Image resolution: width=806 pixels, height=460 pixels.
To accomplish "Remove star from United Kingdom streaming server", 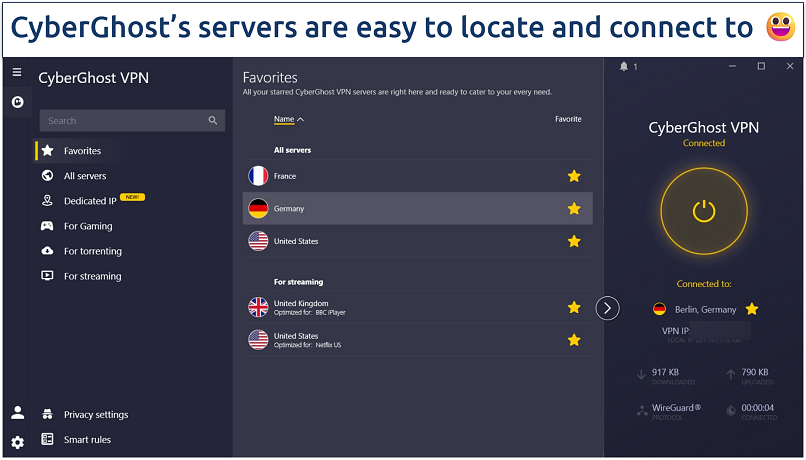I will click(x=574, y=307).
